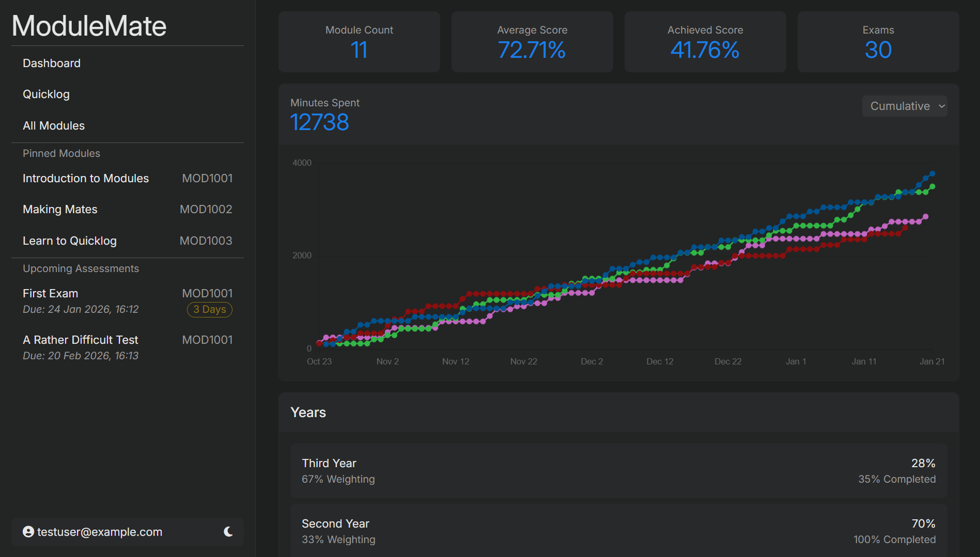Go to All Modules
This screenshot has height=557, width=980.
(54, 125)
